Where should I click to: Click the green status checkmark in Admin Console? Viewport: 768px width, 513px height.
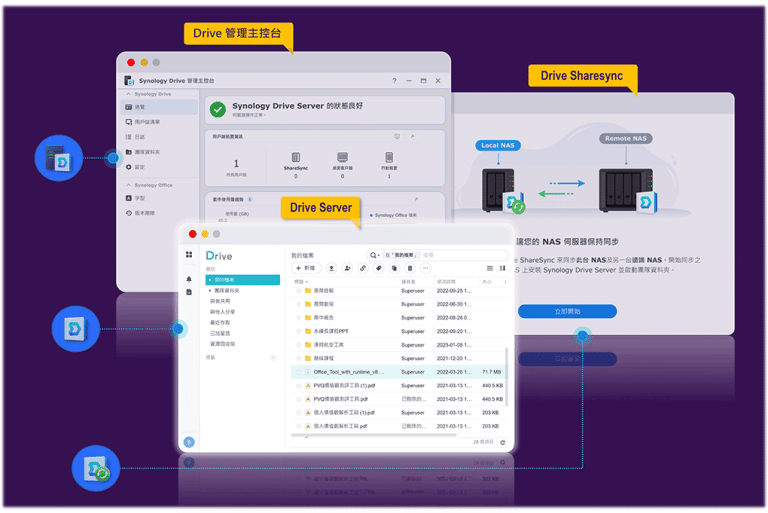[218, 109]
